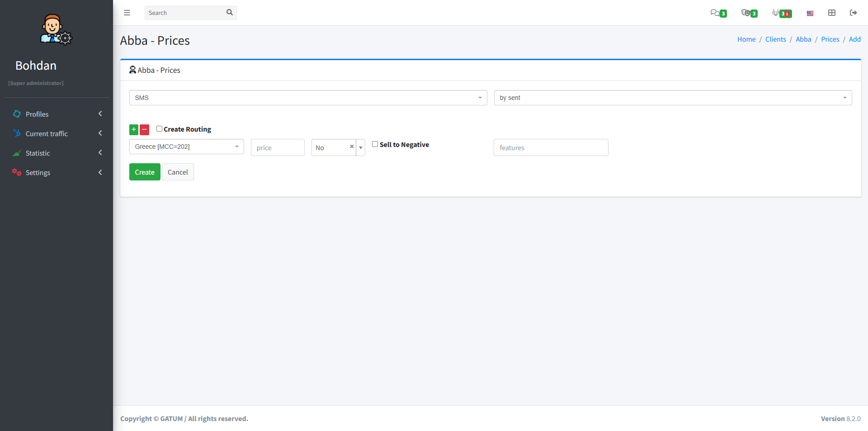868x431 pixels.
Task: Click into the price input field
Action: point(278,147)
